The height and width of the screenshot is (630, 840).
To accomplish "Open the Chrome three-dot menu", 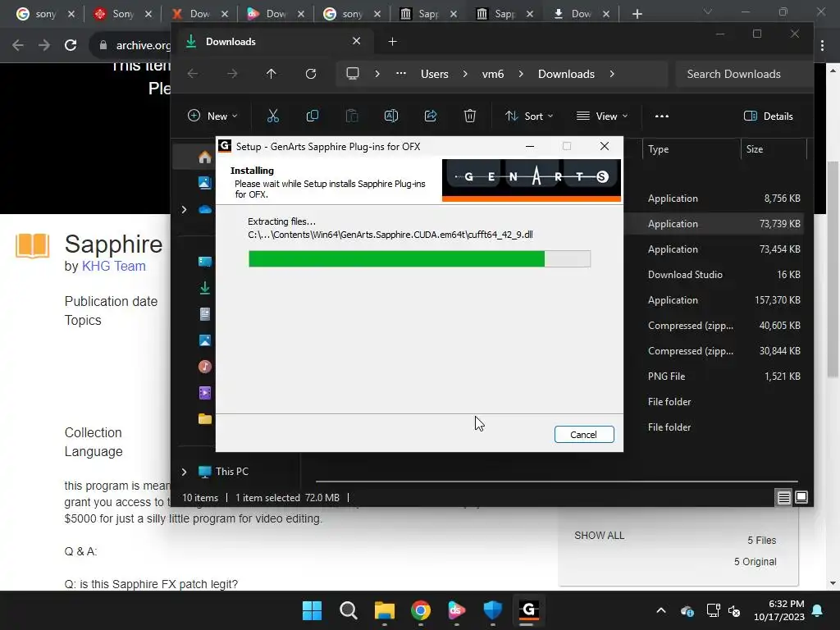I will [x=822, y=45].
